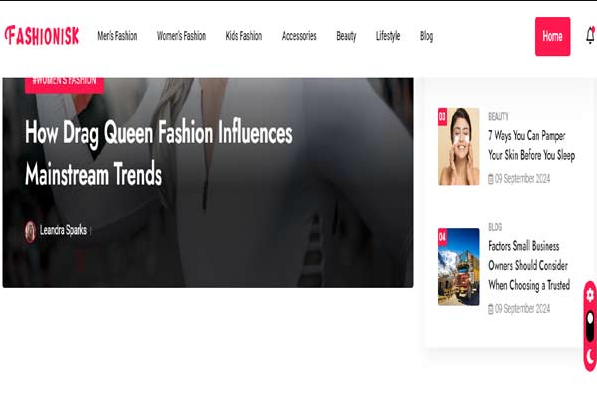Toggle the light/dark theme switch
Viewport: 597px width, 398px height.
coord(590,326)
